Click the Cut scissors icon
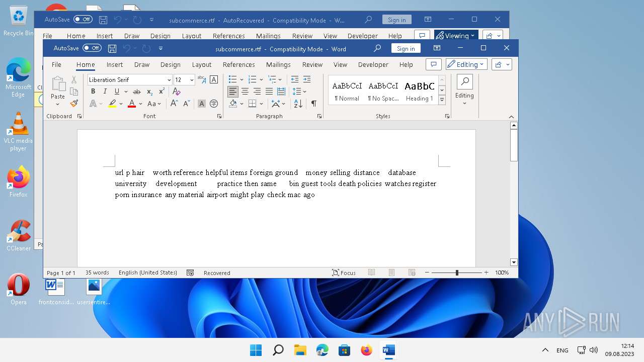The height and width of the screenshot is (362, 644). [74, 79]
